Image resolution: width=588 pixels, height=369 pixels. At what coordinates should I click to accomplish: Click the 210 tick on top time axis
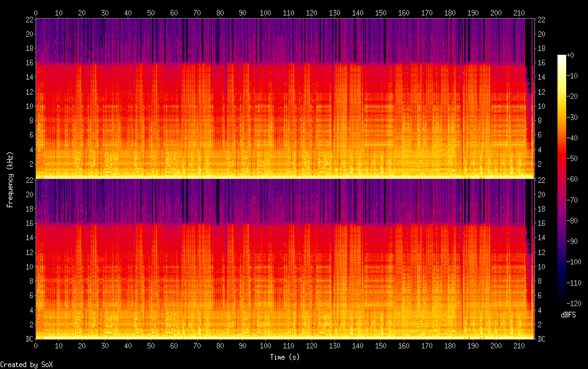coord(519,12)
